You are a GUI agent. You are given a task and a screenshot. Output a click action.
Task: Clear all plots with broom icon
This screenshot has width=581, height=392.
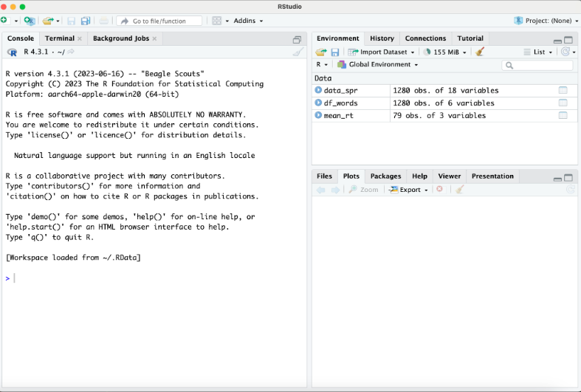point(460,189)
